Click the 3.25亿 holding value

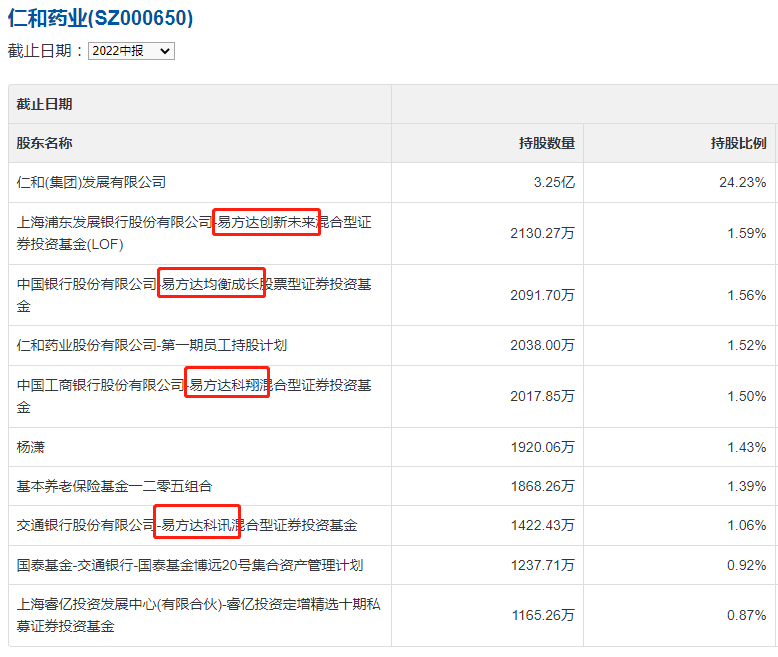click(554, 183)
